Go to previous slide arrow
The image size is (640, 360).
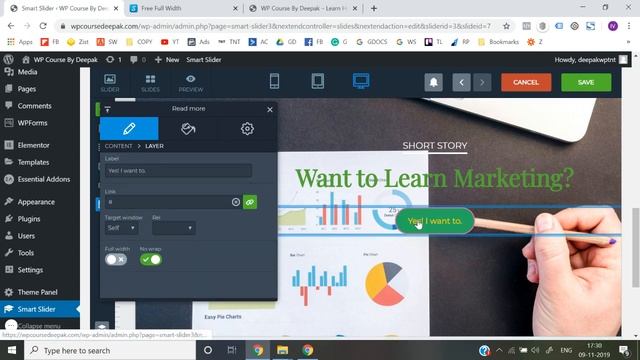(x=461, y=82)
